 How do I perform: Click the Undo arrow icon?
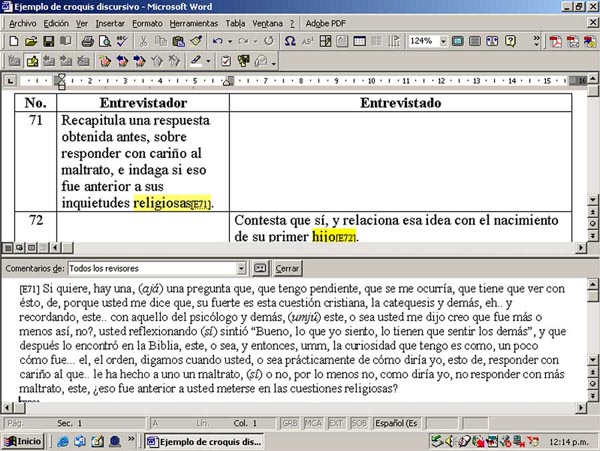click(x=217, y=42)
